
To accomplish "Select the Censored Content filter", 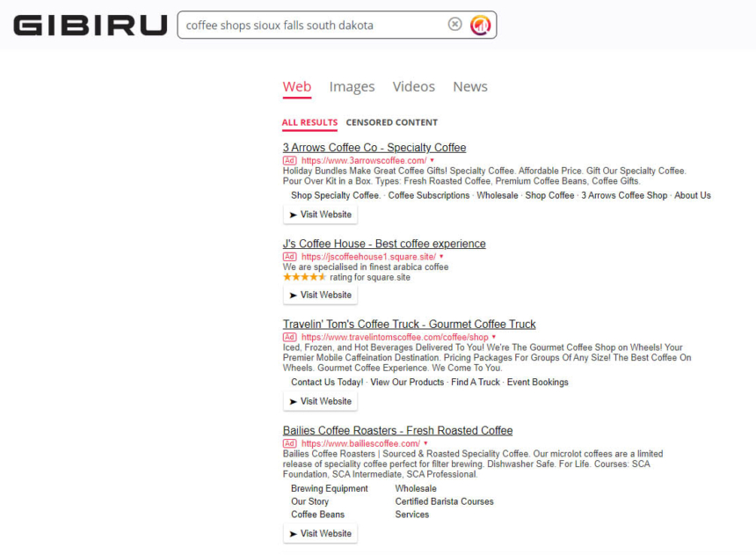I will 391,122.
